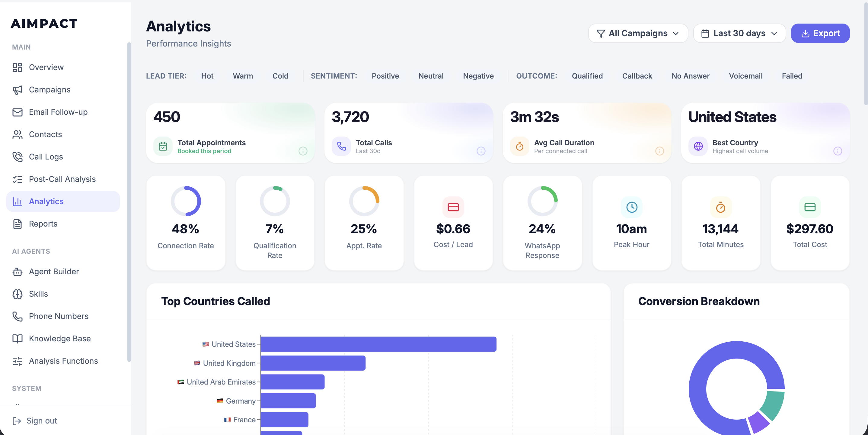Click the calendar icon for Total Appointments
Viewport: 868px width, 435px height.
tap(163, 146)
